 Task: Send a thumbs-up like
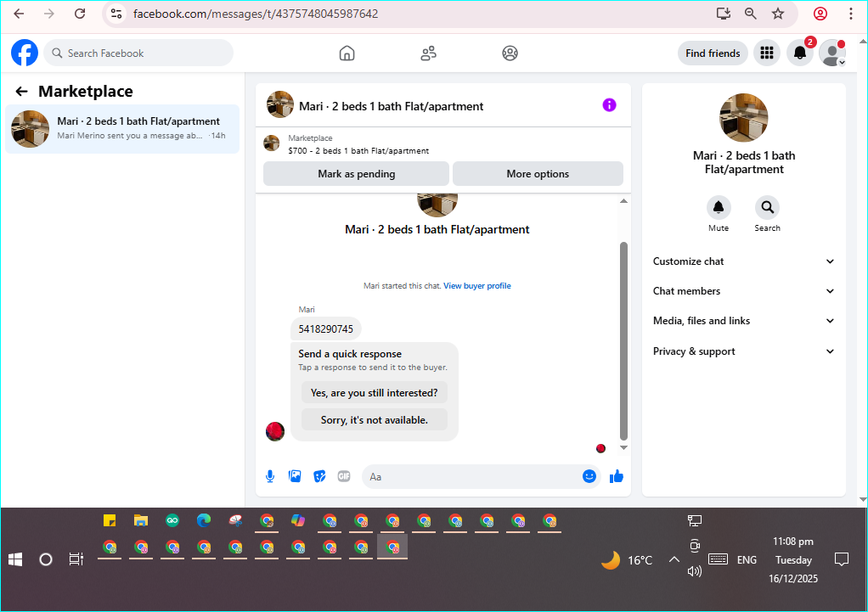point(616,476)
